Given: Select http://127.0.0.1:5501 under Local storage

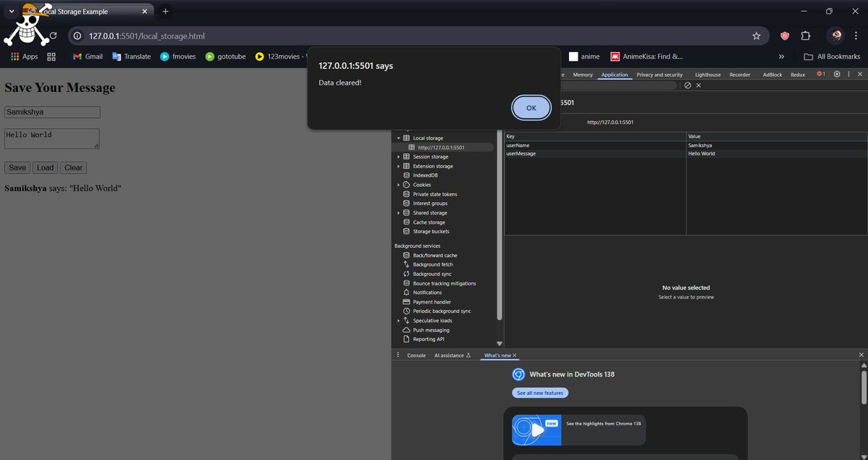Looking at the screenshot, I should pos(442,148).
